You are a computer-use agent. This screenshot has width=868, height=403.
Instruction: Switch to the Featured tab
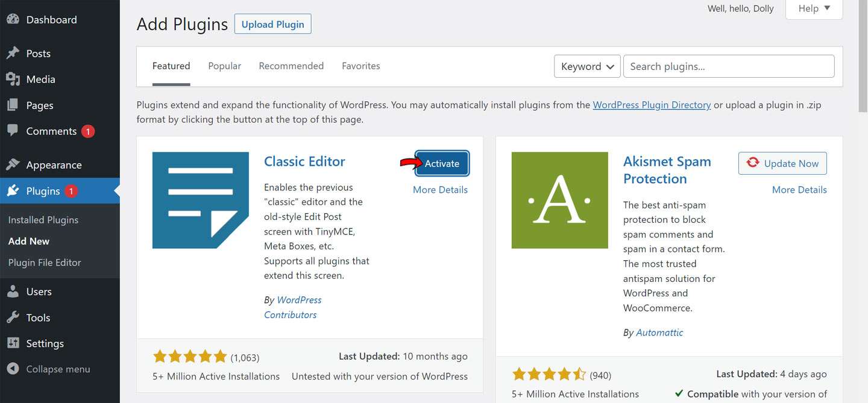171,66
